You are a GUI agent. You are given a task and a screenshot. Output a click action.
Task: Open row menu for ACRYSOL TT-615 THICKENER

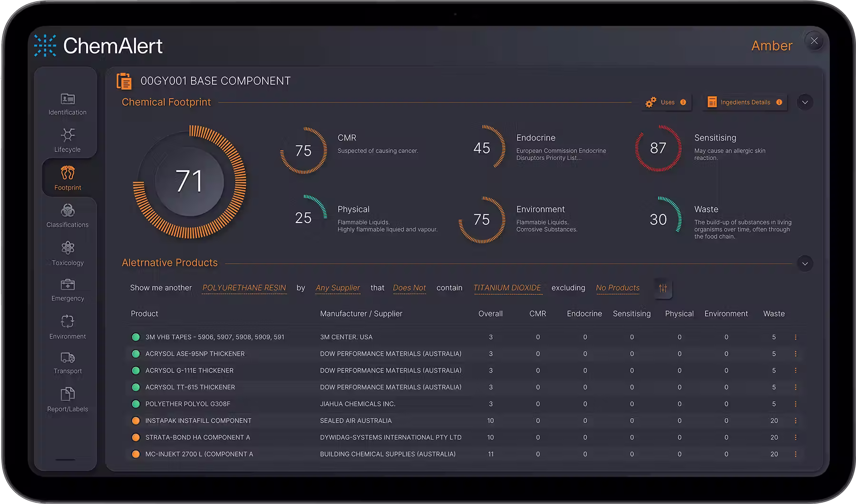click(x=796, y=387)
